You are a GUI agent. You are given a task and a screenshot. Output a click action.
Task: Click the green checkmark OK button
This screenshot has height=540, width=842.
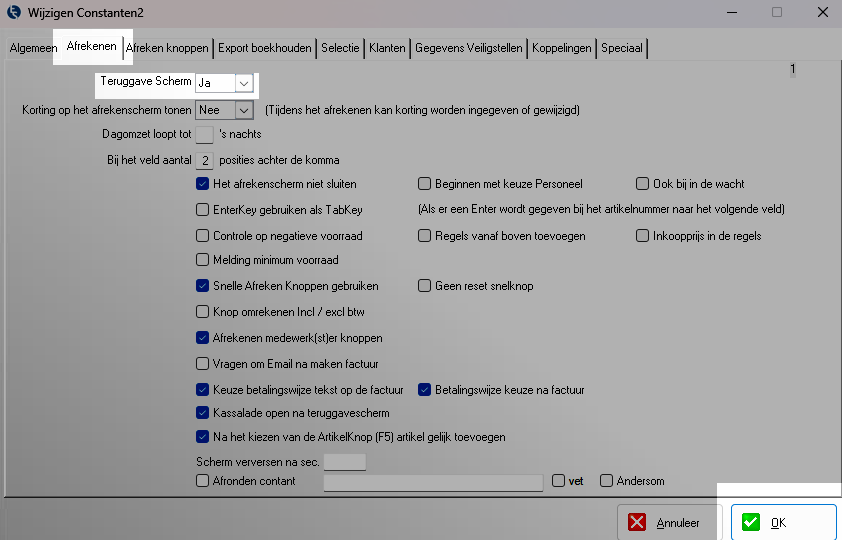(783, 522)
